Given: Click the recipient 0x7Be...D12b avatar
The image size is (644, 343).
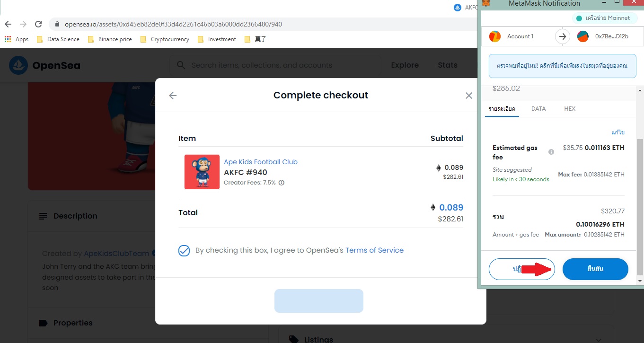Looking at the screenshot, I should tap(583, 36).
